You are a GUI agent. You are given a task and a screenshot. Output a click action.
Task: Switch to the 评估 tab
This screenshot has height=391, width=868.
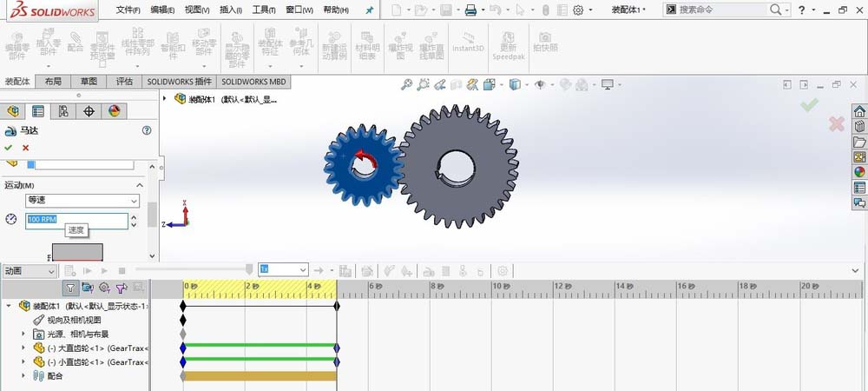pyautogui.click(x=124, y=82)
